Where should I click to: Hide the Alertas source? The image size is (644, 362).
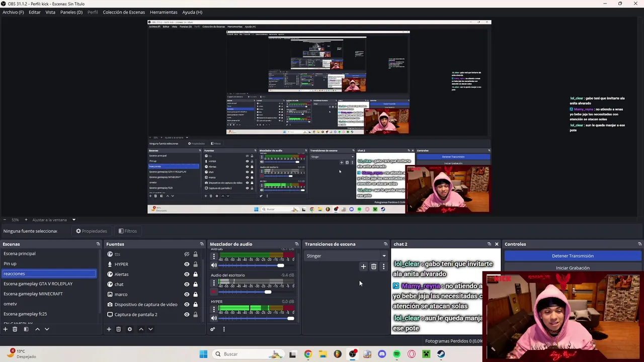coord(187,274)
